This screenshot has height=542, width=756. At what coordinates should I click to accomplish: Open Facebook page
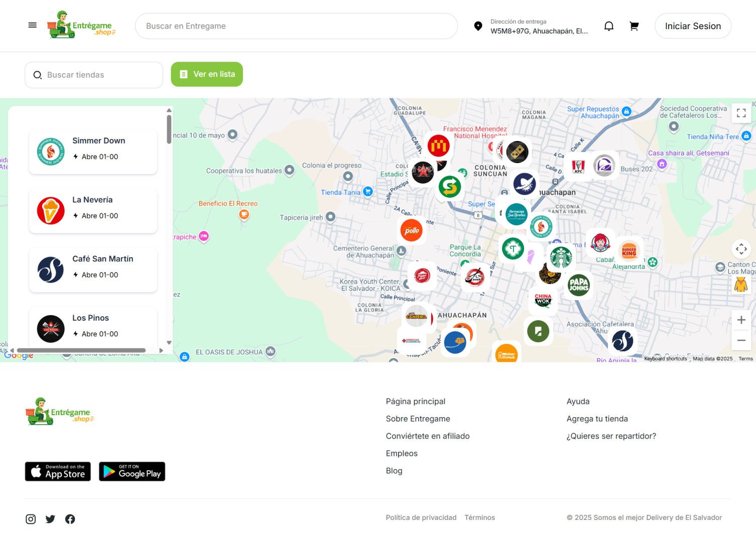(x=70, y=519)
